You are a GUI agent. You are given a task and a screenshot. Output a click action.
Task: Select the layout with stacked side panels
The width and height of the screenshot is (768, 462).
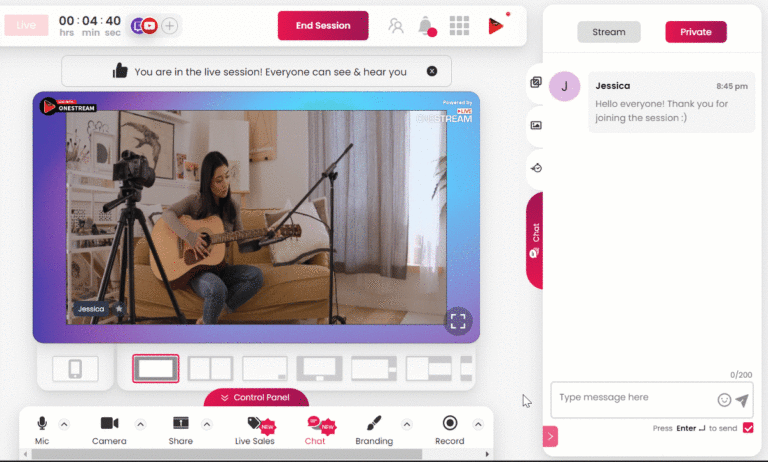(429, 368)
